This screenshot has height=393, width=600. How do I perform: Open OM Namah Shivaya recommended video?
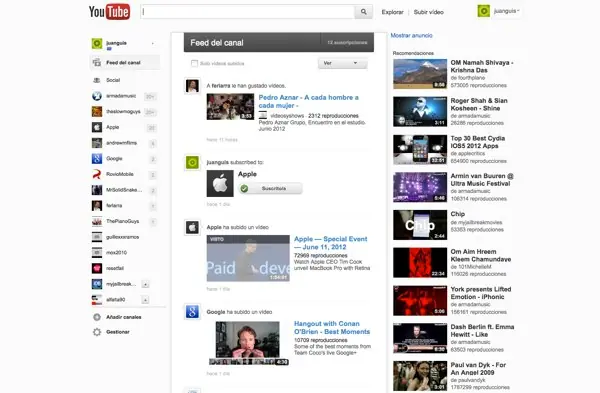point(482,66)
